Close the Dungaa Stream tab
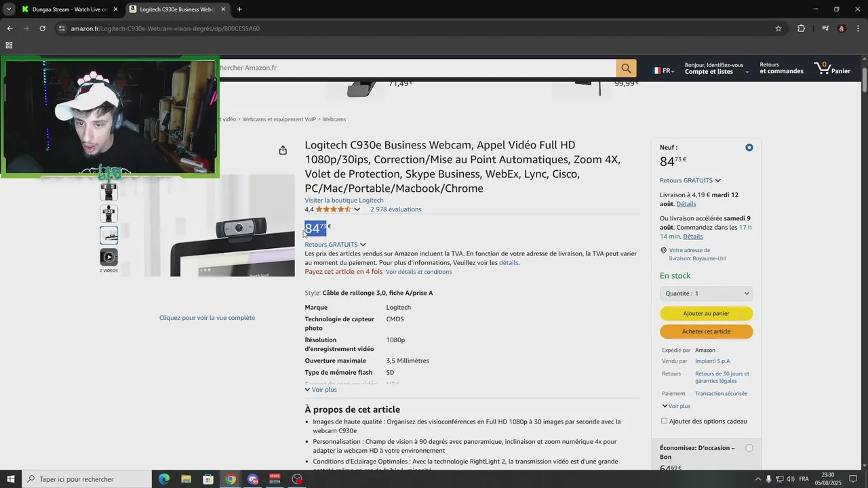The image size is (868, 488). (115, 9)
